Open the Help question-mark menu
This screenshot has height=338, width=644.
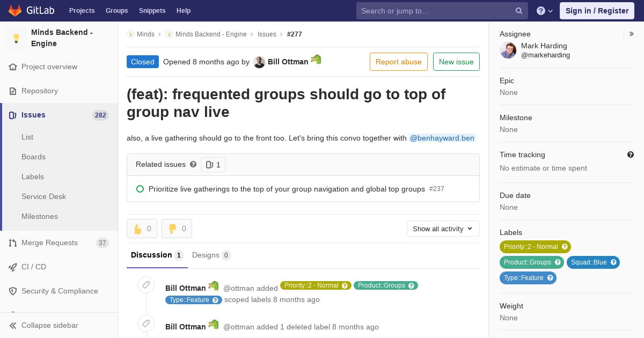pyautogui.click(x=545, y=11)
